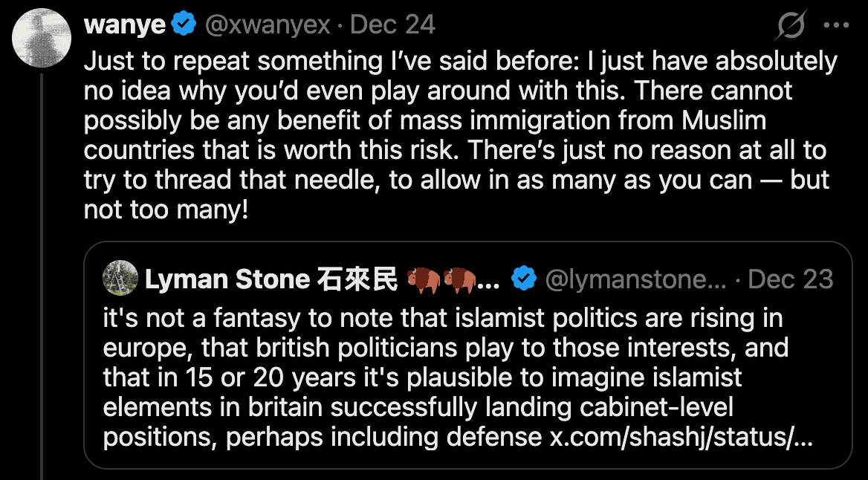
Task: Open wanye's profile picture
Action: pyautogui.click(x=42, y=38)
